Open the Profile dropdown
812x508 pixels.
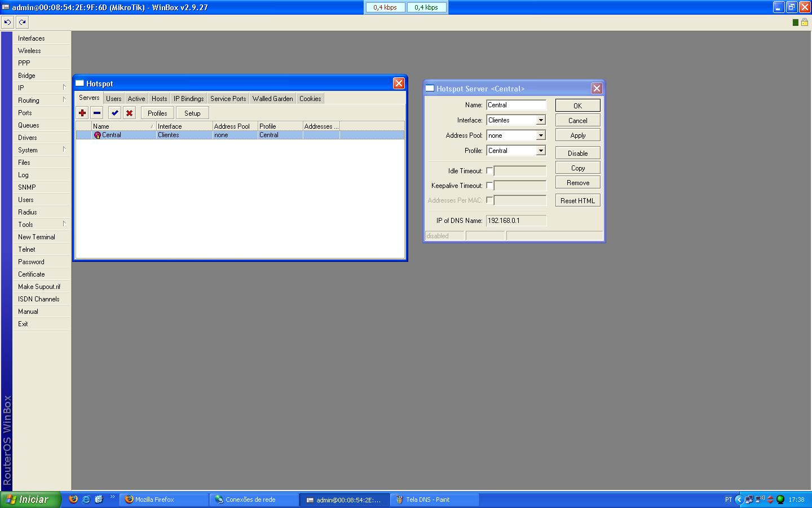541,151
